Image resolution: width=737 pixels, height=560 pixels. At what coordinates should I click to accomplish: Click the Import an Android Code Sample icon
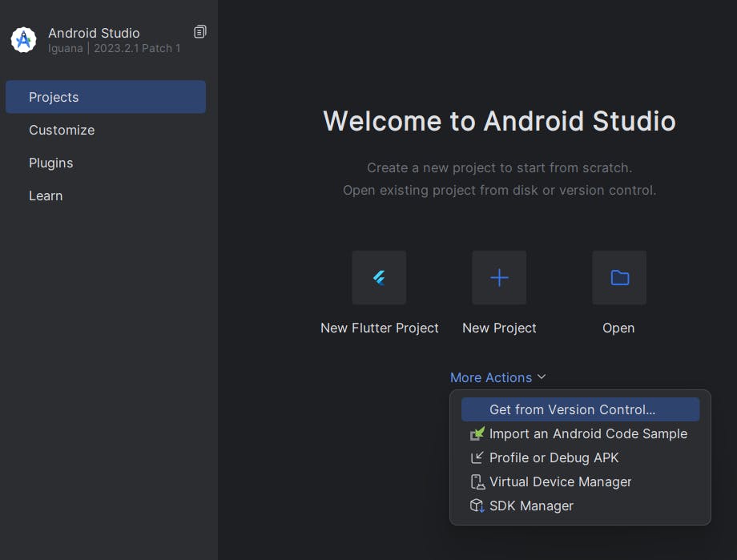(x=477, y=433)
